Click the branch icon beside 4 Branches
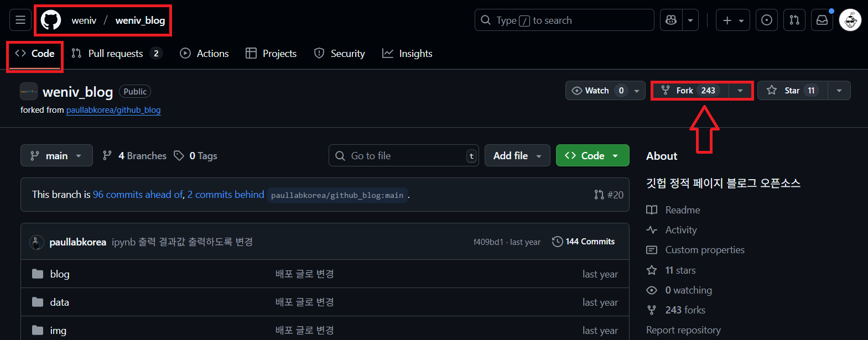Image resolution: width=868 pixels, height=340 pixels. [107, 156]
